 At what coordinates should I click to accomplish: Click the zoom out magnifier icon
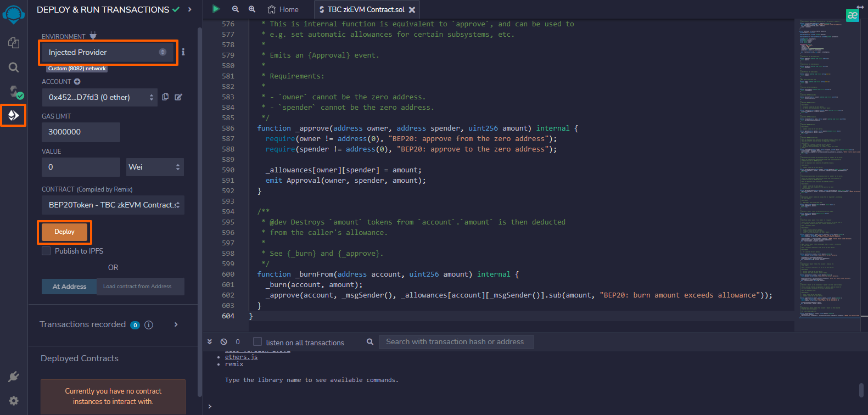(236, 9)
